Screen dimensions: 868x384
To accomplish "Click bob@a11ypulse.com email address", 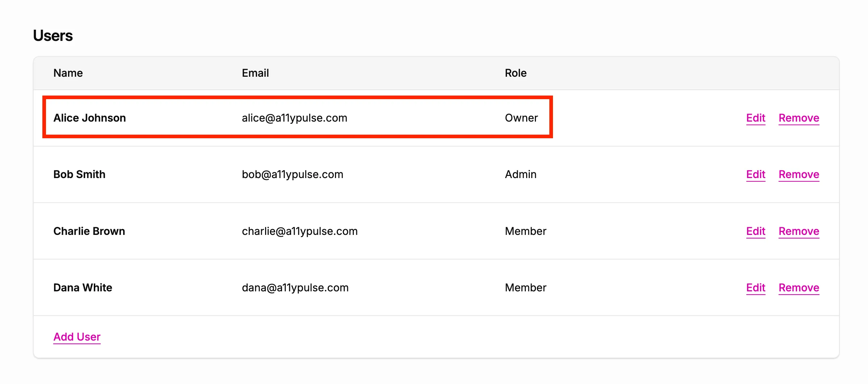I will point(293,174).
